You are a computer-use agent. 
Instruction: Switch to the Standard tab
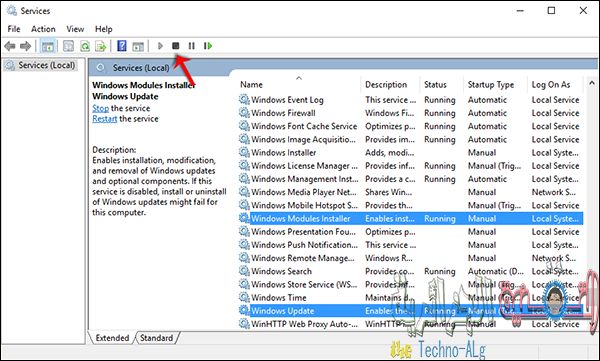[157, 338]
